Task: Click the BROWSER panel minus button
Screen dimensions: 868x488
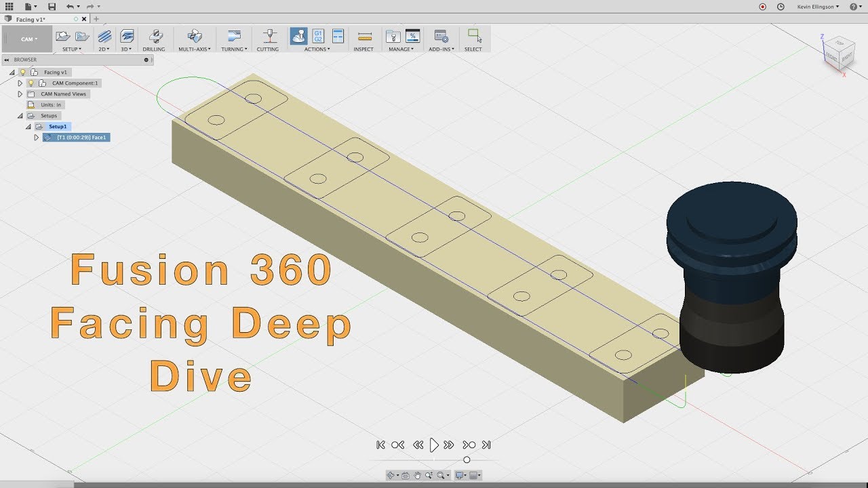Action: tap(146, 60)
